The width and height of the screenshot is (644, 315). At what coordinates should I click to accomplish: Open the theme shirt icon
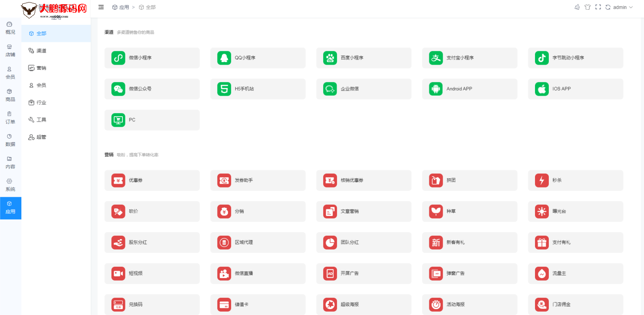pyautogui.click(x=587, y=7)
